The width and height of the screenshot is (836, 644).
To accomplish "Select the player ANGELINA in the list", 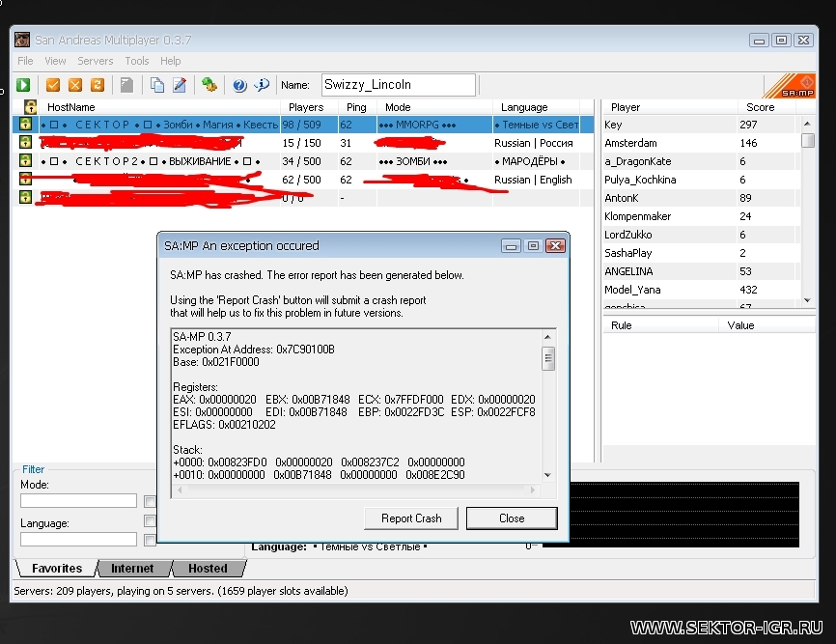I will pos(701,271).
